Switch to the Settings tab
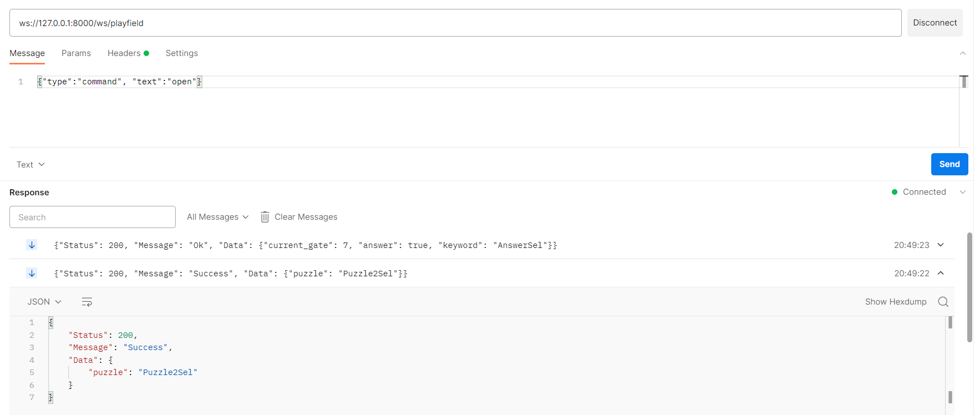The height and width of the screenshot is (415, 980). click(x=182, y=53)
